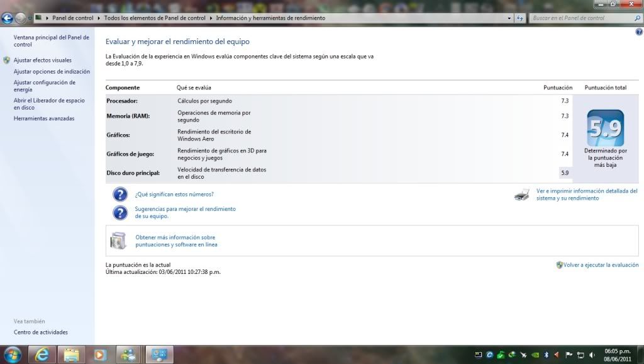Select the Gráficos de juego row label

(x=130, y=154)
